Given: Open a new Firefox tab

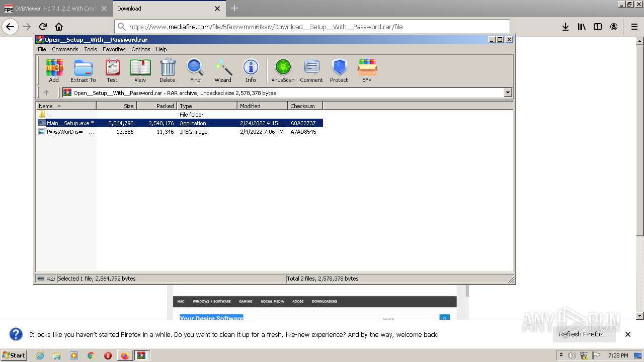Looking at the screenshot, I should tap(234, 8).
